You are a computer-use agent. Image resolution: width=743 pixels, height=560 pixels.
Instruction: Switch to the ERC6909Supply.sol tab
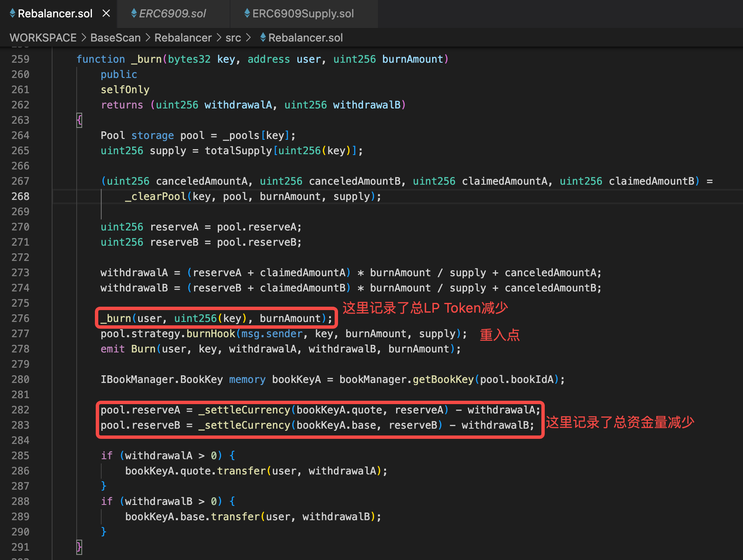303,14
